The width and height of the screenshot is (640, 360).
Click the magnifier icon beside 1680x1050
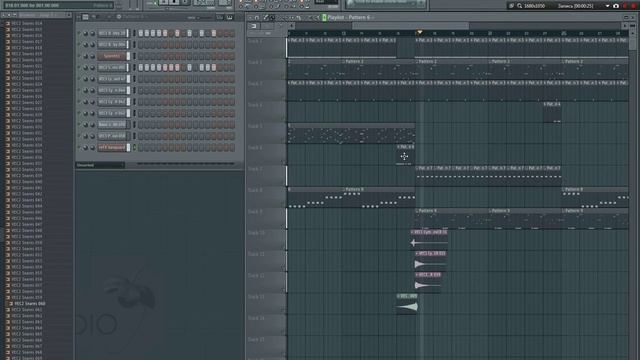click(520, 6)
